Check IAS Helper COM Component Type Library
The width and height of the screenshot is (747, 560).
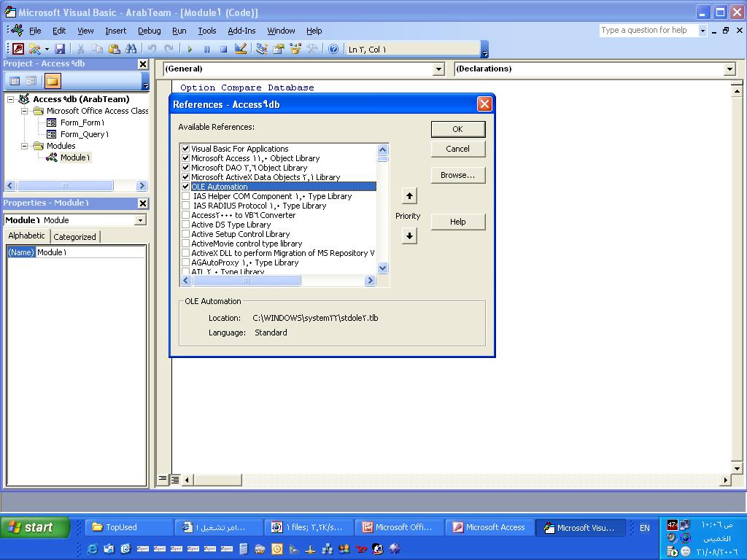pos(186,196)
